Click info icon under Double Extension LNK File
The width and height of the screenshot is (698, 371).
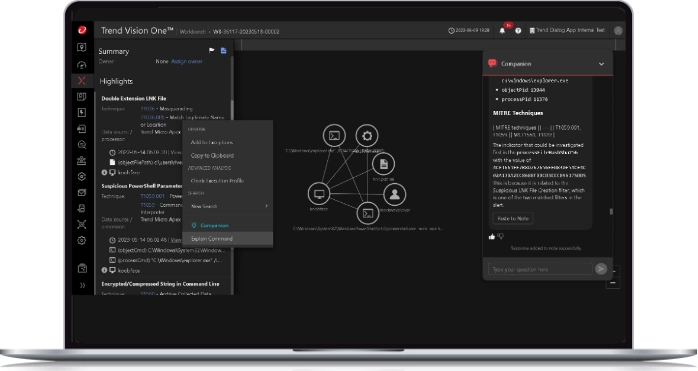[104, 172]
